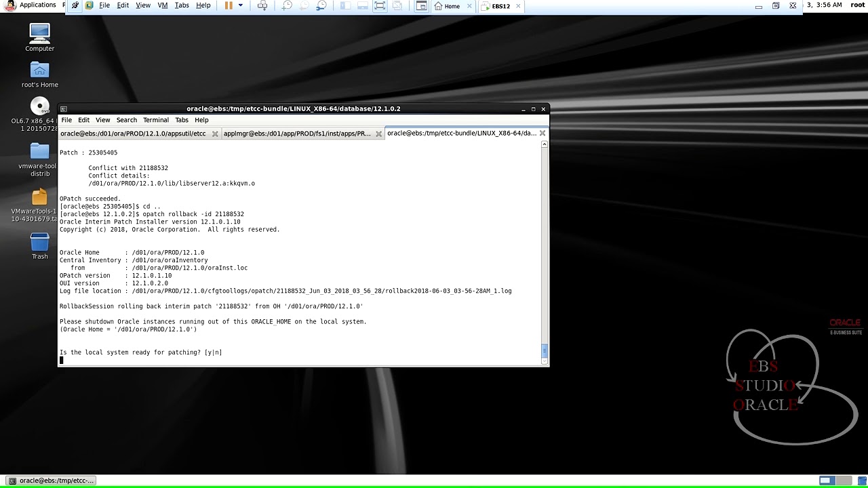Image resolution: width=868 pixels, height=488 pixels.
Task: Open VMware View menu
Action: pyautogui.click(x=143, y=5)
